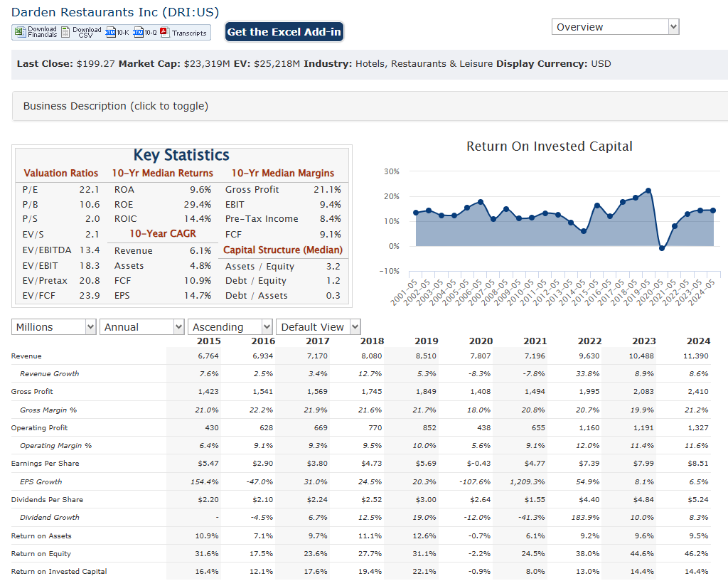Click the Download Financials link text
This screenshot has height=581, width=728.
tap(42, 32)
